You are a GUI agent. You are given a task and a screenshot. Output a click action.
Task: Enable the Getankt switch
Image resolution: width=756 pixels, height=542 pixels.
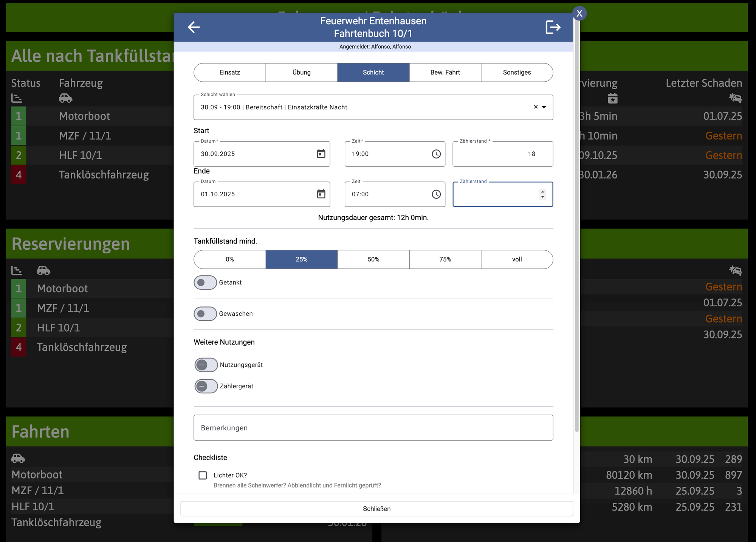205,283
